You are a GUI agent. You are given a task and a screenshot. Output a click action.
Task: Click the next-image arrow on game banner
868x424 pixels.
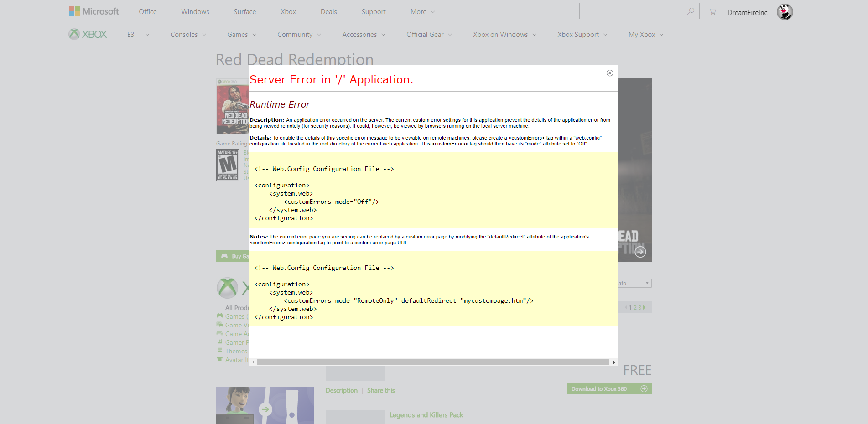coord(640,252)
